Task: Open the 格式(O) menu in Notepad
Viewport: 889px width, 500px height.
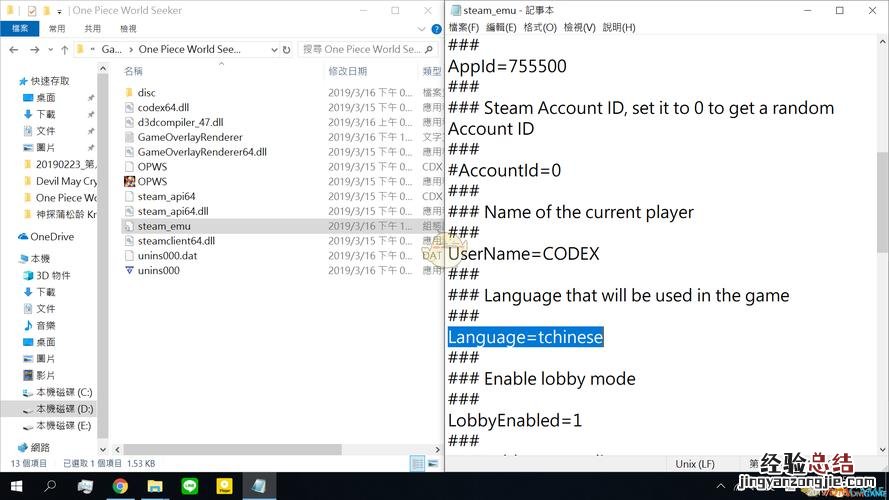Action: pos(540,27)
